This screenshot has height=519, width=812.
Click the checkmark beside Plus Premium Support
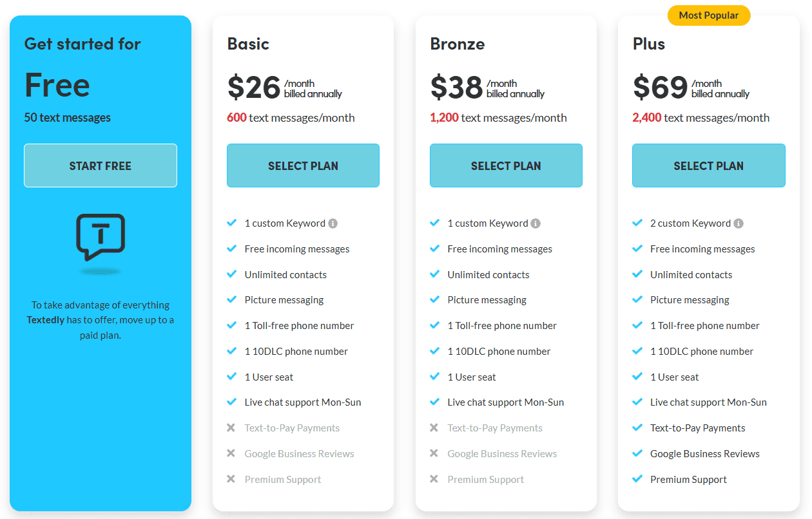pyautogui.click(x=638, y=478)
